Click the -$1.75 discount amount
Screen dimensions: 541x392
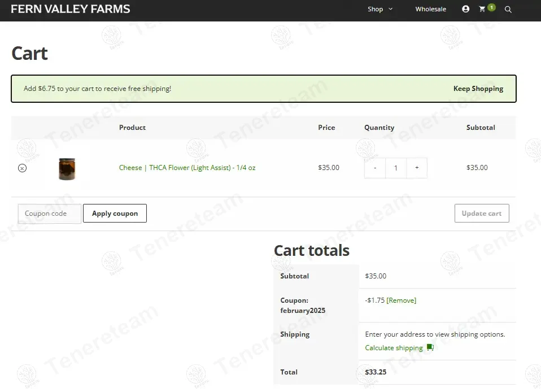[375, 300]
